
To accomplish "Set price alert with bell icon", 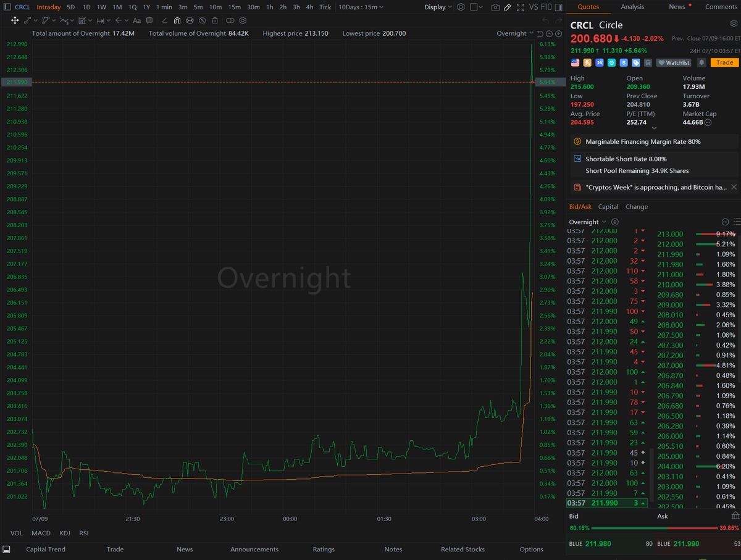I will [x=701, y=62].
